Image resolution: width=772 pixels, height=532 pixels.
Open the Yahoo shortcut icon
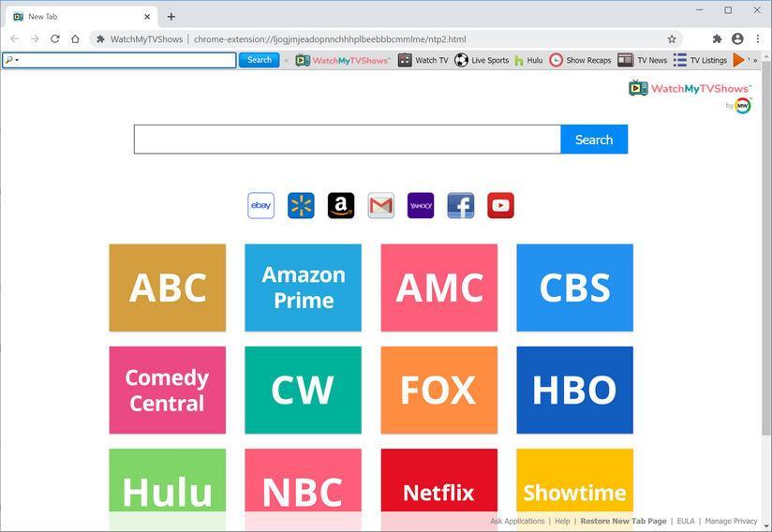click(421, 205)
